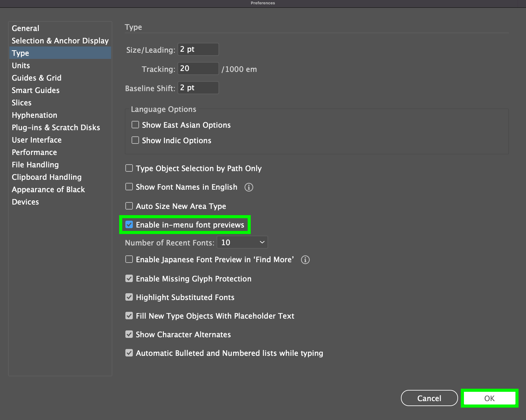Disable Show Character Alternates

tap(129, 334)
